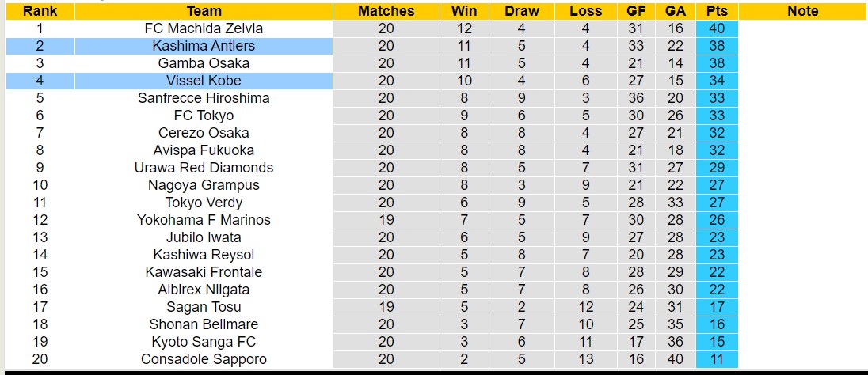Open the FC Machida Zelvia team link
This screenshot has width=868, height=375.
click(204, 28)
